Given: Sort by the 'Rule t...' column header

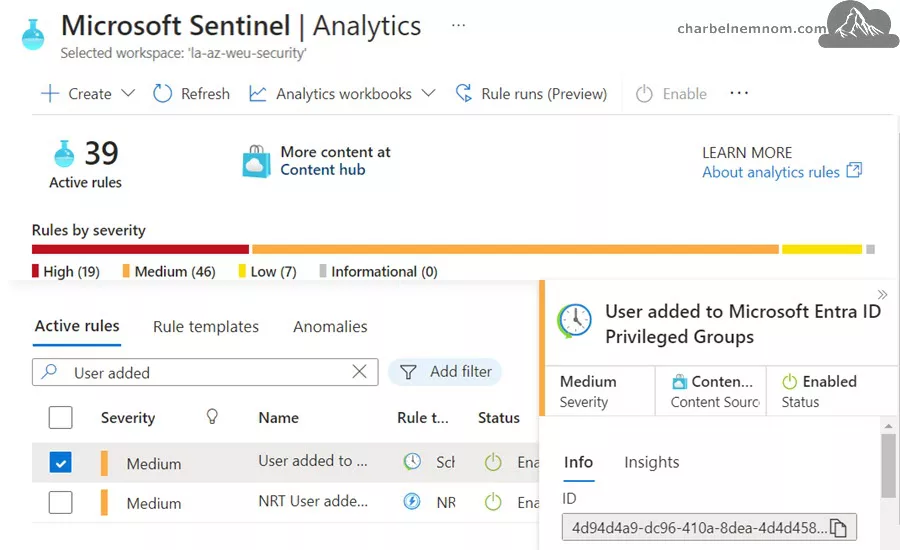Looking at the screenshot, I should [422, 417].
